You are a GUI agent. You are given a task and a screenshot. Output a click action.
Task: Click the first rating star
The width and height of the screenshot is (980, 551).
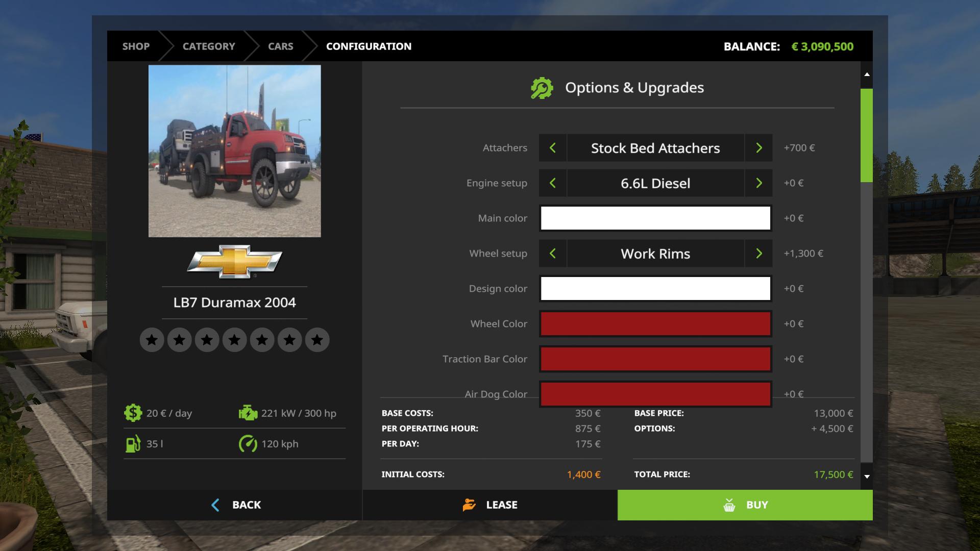[x=152, y=340]
